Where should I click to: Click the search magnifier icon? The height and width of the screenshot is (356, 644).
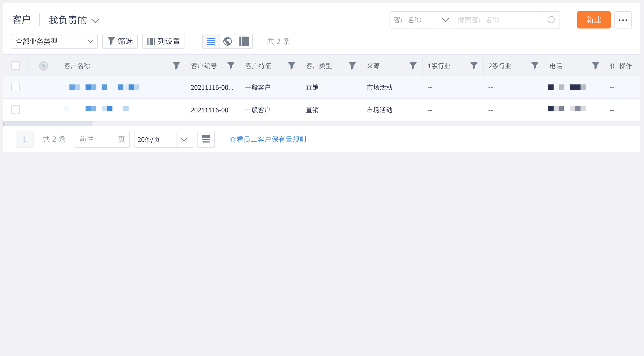coord(551,20)
